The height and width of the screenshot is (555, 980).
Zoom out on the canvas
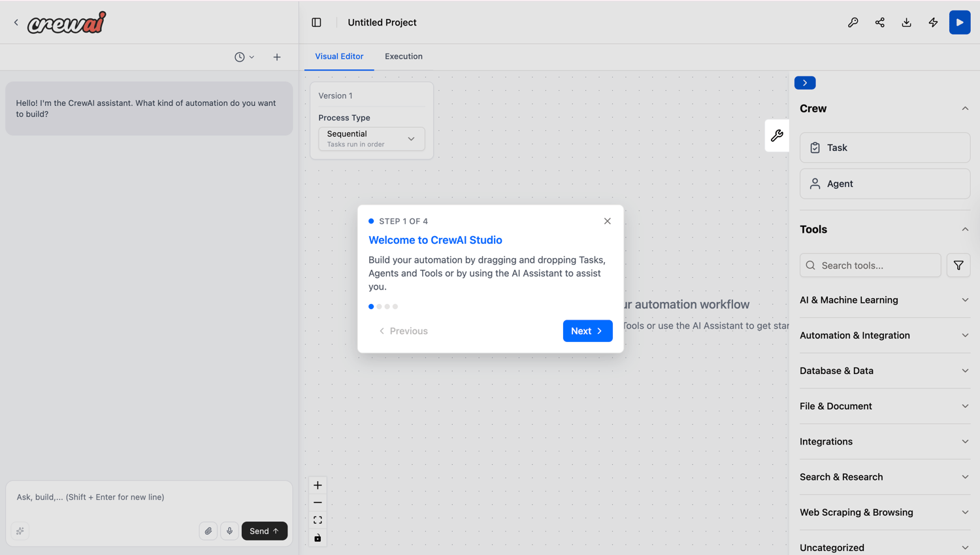click(318, 503)
